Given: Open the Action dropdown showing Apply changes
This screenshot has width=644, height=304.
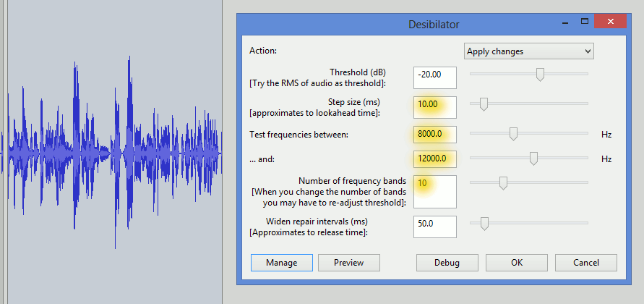Looking at the screenshot, I should tap(528, 51).
